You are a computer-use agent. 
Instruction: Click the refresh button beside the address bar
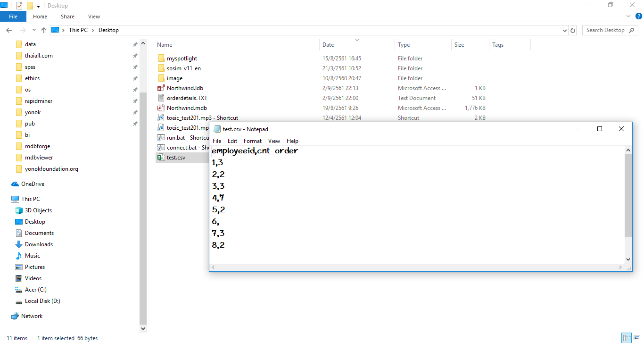pos(573,30)
